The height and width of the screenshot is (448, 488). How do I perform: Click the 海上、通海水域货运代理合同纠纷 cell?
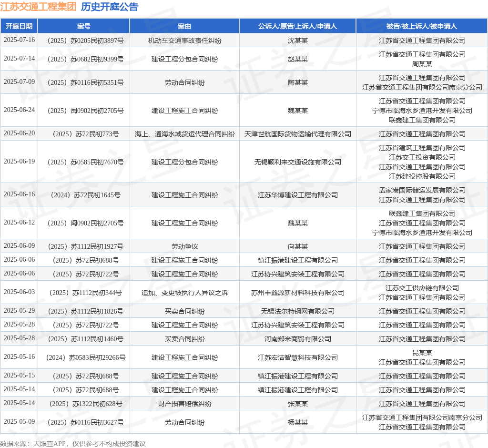184,134
